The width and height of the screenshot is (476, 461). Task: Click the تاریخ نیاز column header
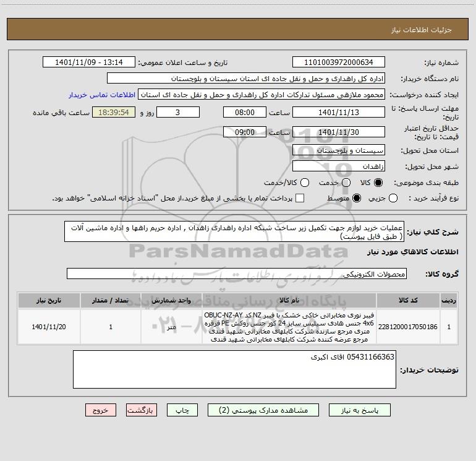point(49,301)
